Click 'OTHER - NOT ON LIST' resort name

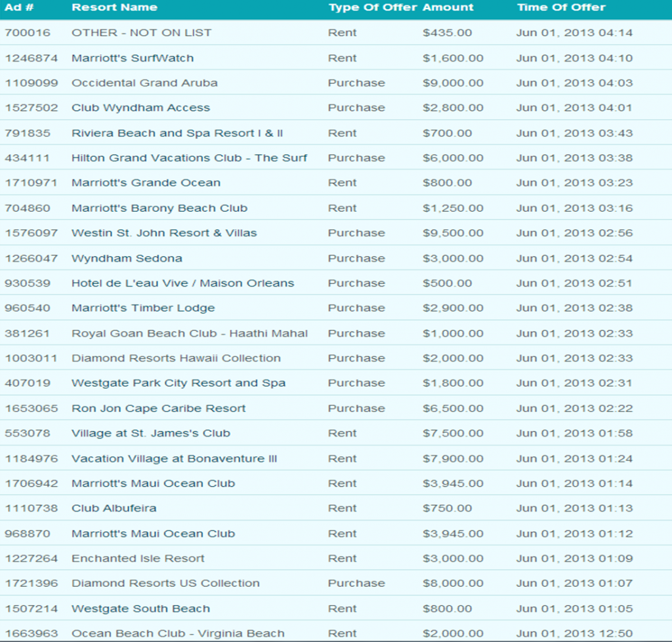pyautogui.click(x=142, y=33)
